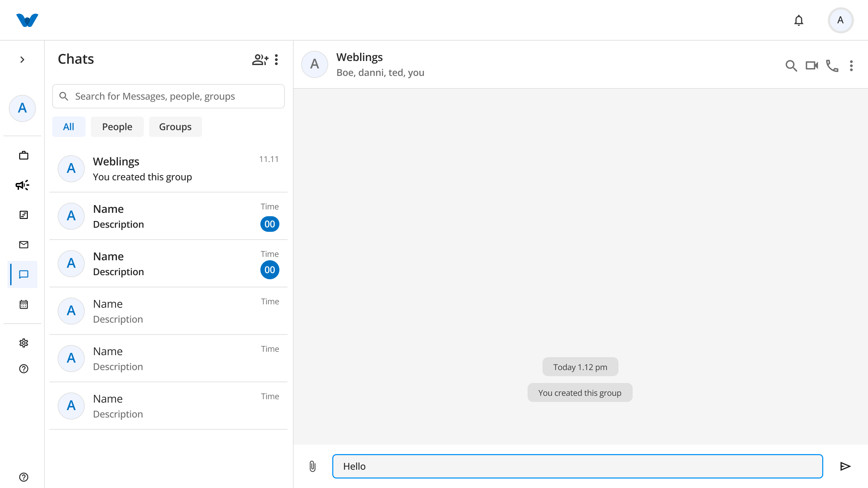Send the message with the send arrow
This screenshot has height=488, width=868.
[x=845, y=466]
